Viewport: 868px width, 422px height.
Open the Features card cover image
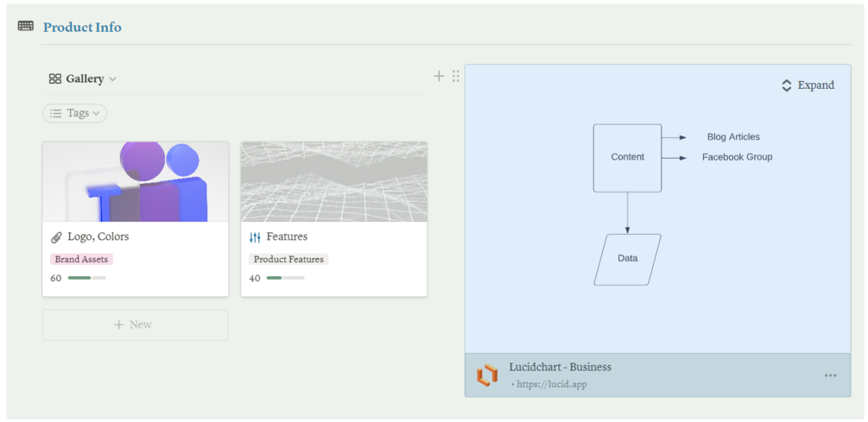coord(333,181)
